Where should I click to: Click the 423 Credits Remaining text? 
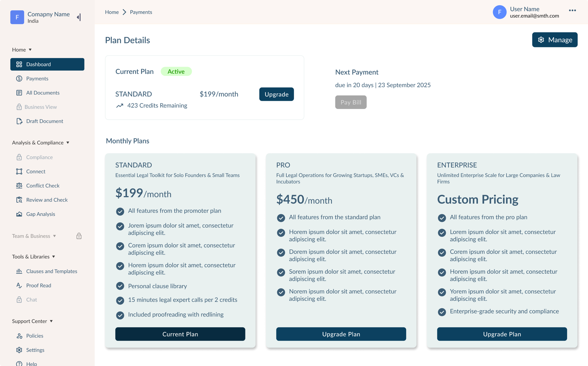pyautogui.click(x=157, y=106)
